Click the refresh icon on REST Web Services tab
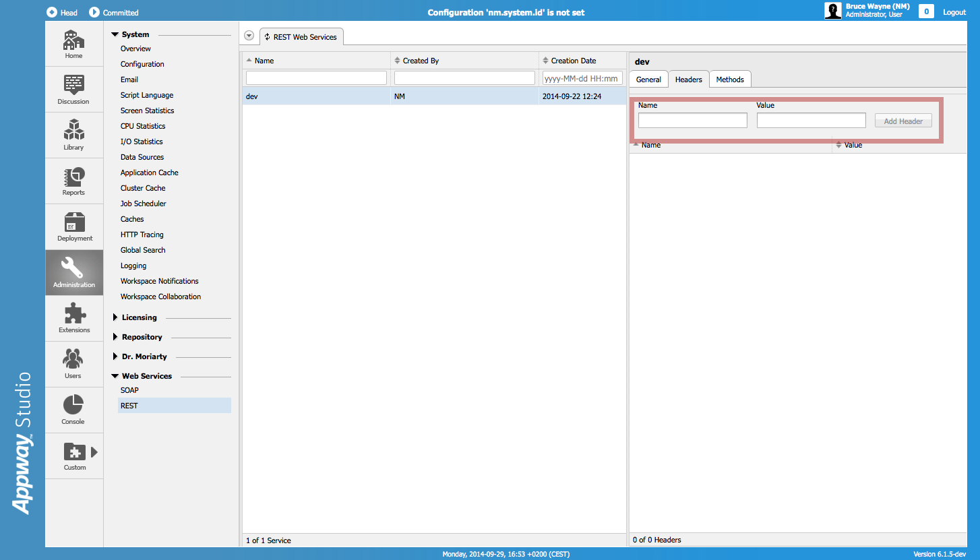The width and height of the screenshot is (980, 560). pos(268,37)
